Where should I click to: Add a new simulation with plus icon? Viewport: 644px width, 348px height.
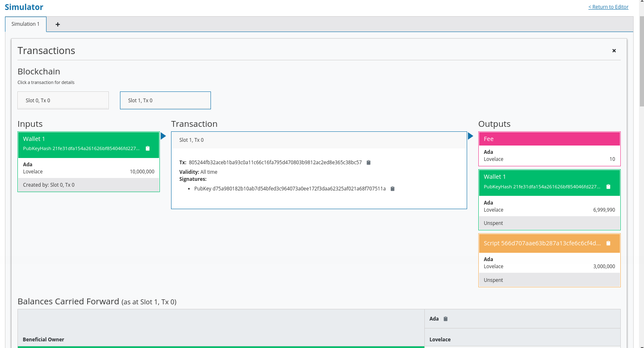58,25
